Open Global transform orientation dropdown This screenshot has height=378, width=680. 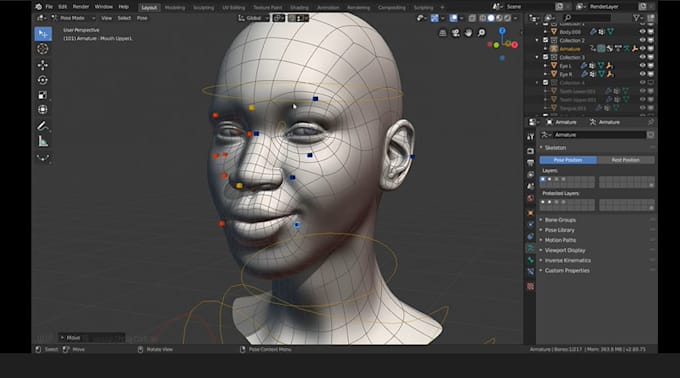click(254, 18)
